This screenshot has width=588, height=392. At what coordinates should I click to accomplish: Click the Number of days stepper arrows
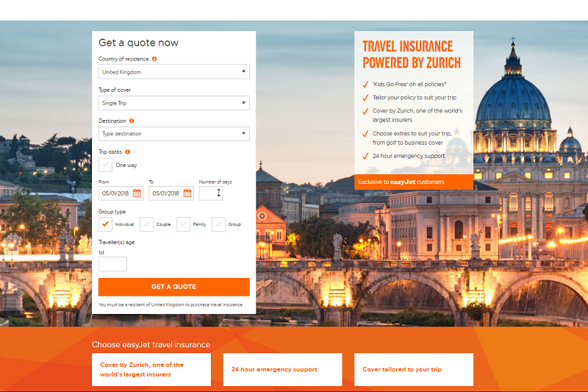point(218,193)
